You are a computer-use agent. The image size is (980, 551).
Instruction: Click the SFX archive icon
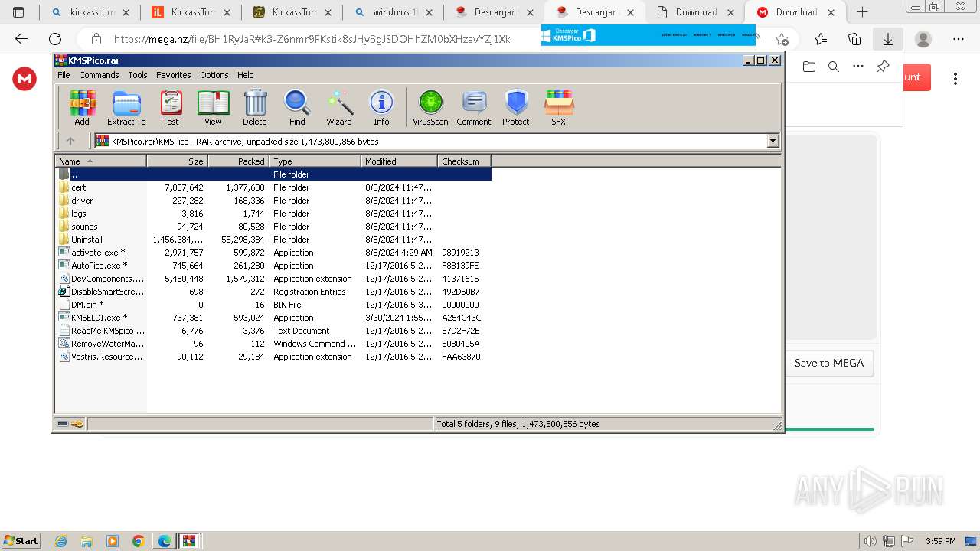(559, 108)
